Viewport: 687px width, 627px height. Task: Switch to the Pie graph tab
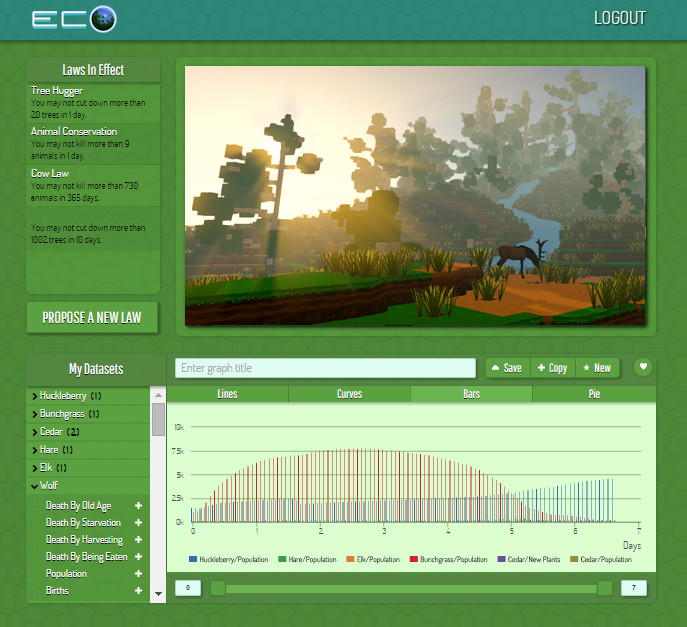[594, 394]
